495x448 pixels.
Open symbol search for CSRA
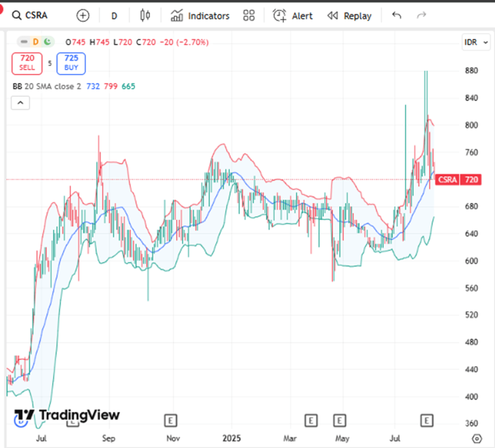point(30,16)
